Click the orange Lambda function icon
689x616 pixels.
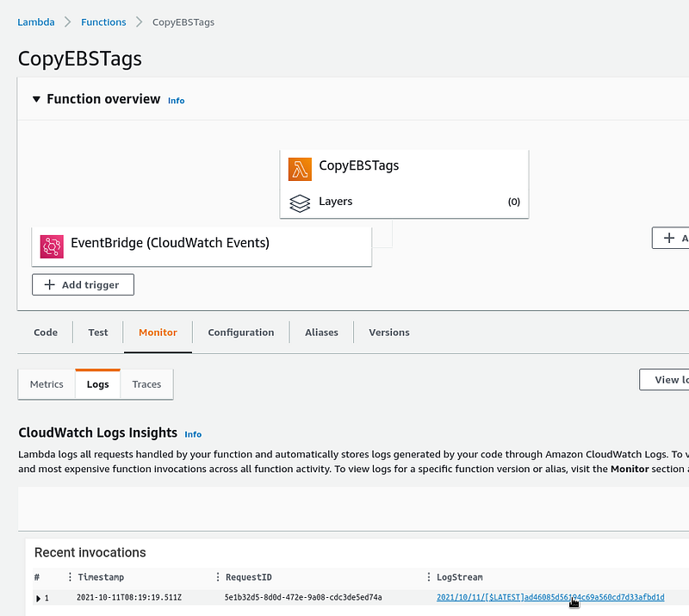point(300,169)
